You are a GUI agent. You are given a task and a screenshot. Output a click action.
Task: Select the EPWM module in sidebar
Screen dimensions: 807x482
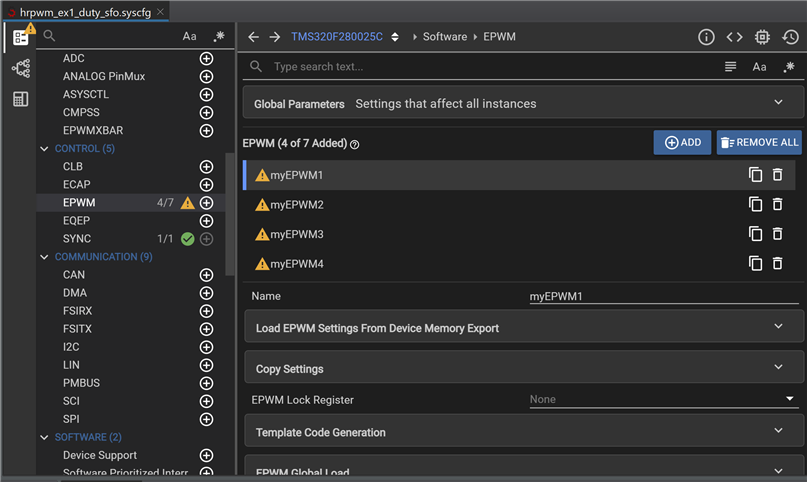pos(79,203)
